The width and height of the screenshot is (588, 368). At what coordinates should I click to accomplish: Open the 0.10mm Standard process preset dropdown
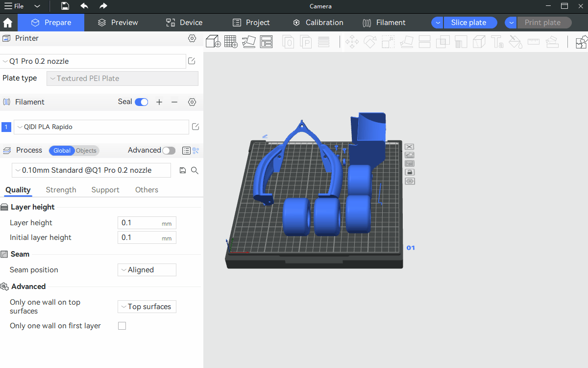tap(91, 170)
